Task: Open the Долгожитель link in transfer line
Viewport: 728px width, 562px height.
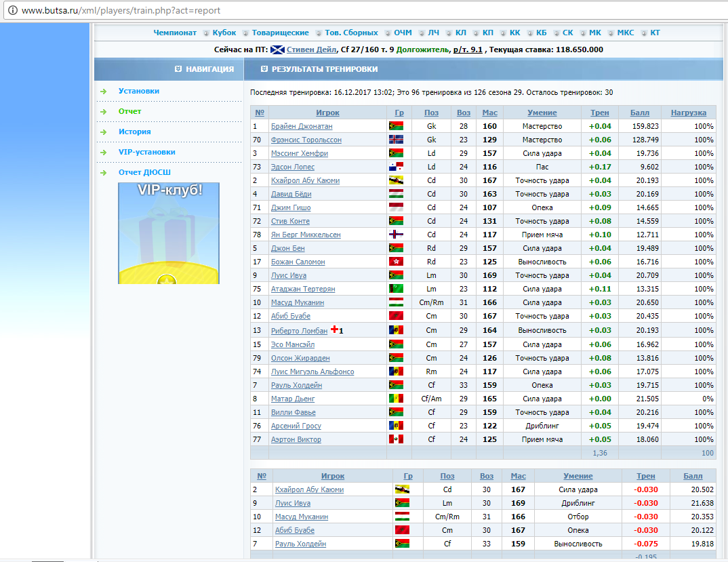Action: (422, 49)
